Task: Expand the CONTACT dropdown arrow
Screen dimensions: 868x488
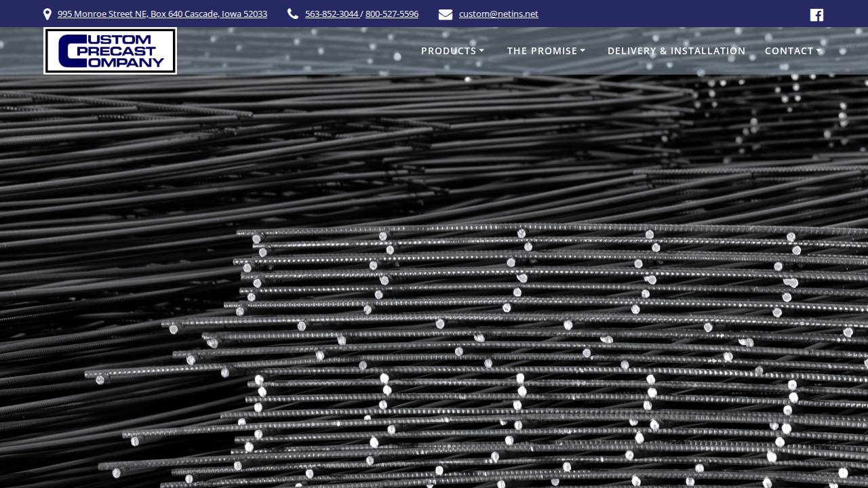Action: click(x=819, y=50)
